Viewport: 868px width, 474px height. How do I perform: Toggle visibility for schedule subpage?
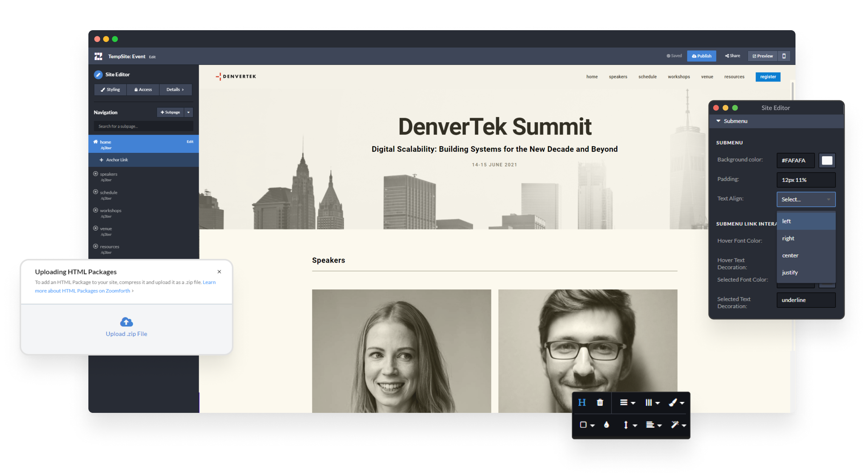point(95,191)
